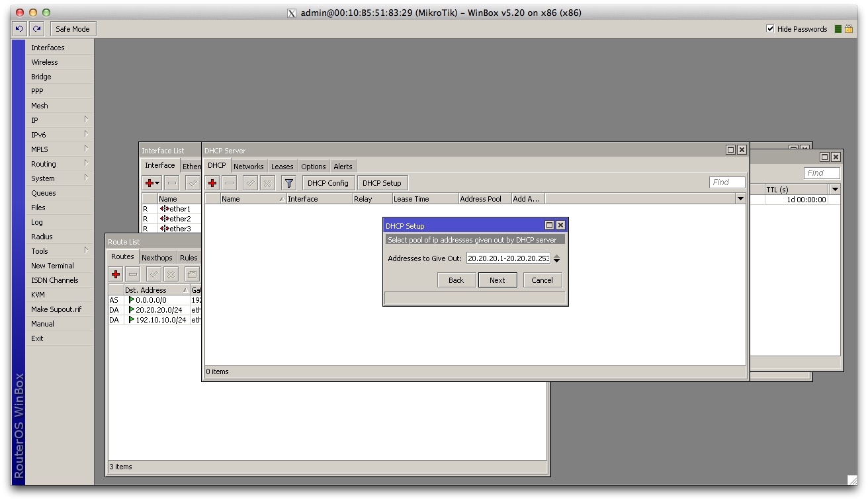Click the comment icon in Route List toolbar

191,274
